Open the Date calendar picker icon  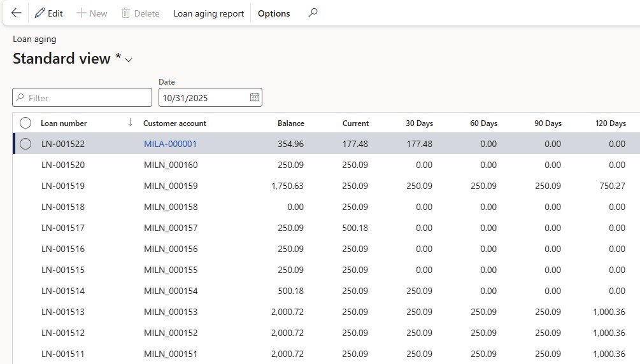(x=255, y=97)
